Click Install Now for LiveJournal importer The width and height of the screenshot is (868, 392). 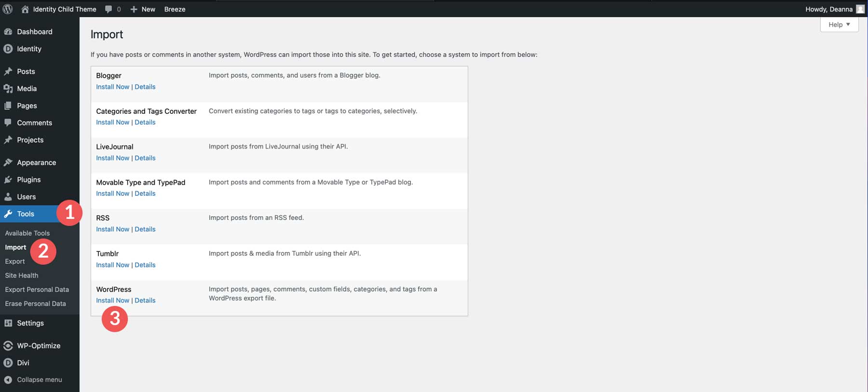pos(113,158)
